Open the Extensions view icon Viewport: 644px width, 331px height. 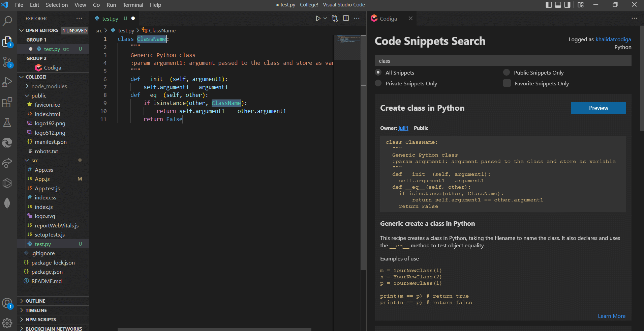coord(7,102)
